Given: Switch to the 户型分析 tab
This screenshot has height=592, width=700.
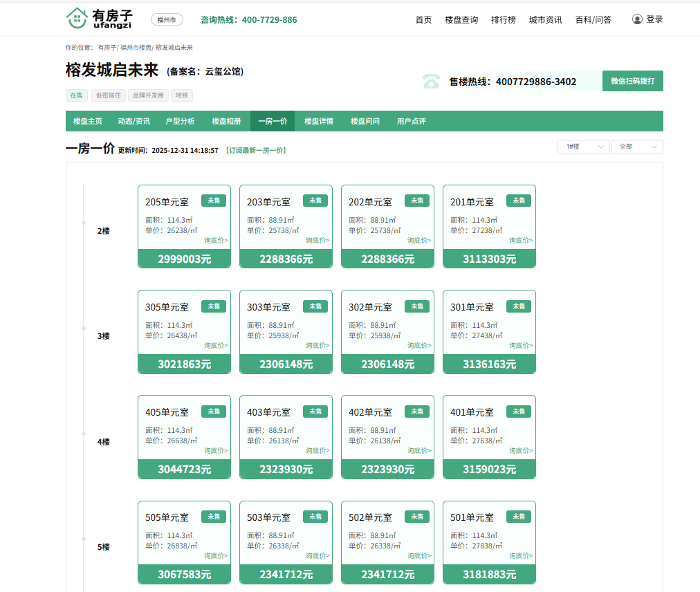Looking at the screenshot, I should [180, 121].
